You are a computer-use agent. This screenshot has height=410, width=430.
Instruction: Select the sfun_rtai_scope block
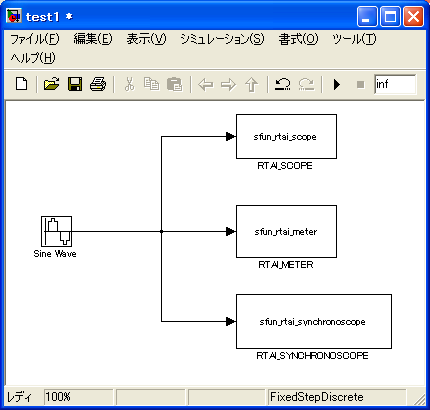(286, 136)
